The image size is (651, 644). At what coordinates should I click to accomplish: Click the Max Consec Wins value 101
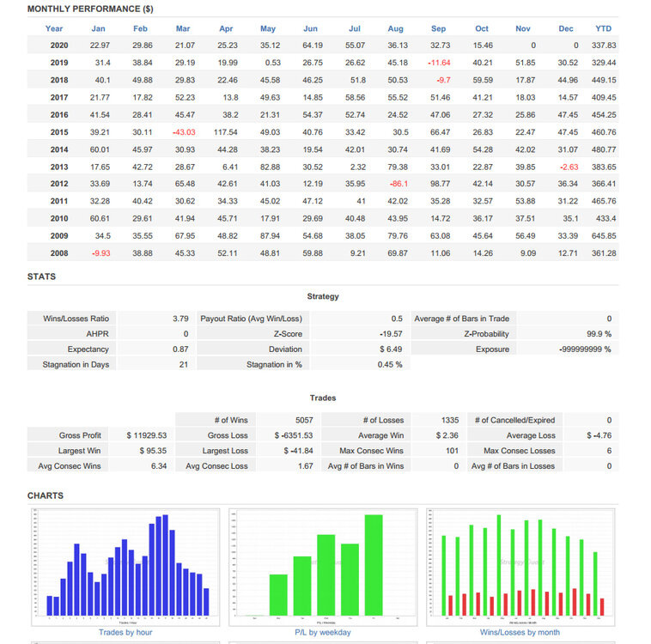(x=452, y=451)
